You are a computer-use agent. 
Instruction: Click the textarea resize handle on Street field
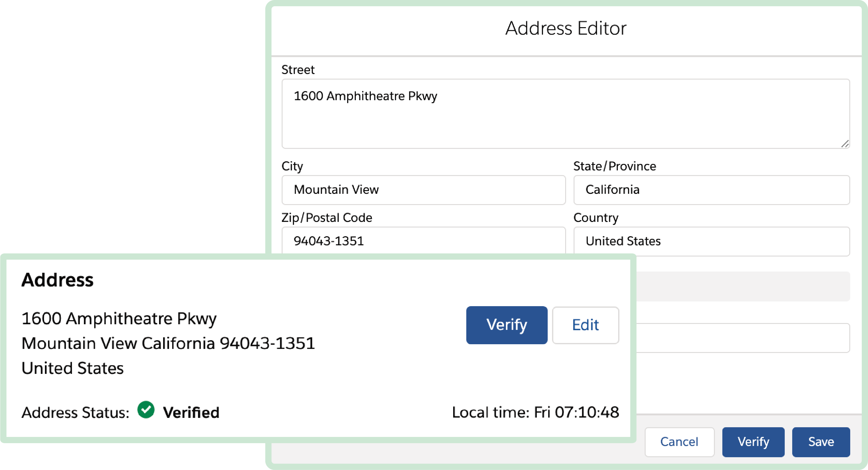coord(844,144)
